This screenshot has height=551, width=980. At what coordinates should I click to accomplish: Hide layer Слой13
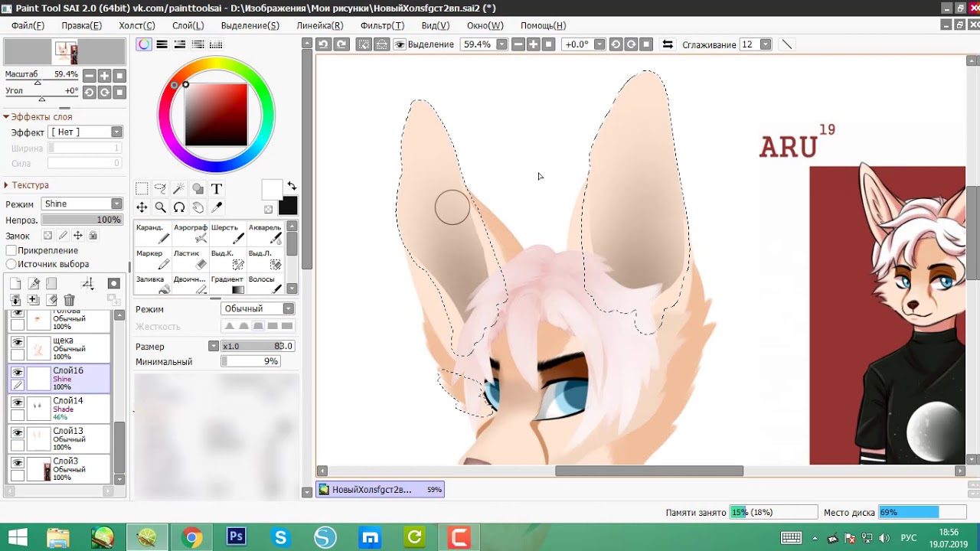(x=17, y=432)
